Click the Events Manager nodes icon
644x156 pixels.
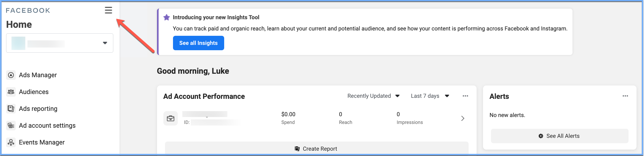click(x=11, y=142)
